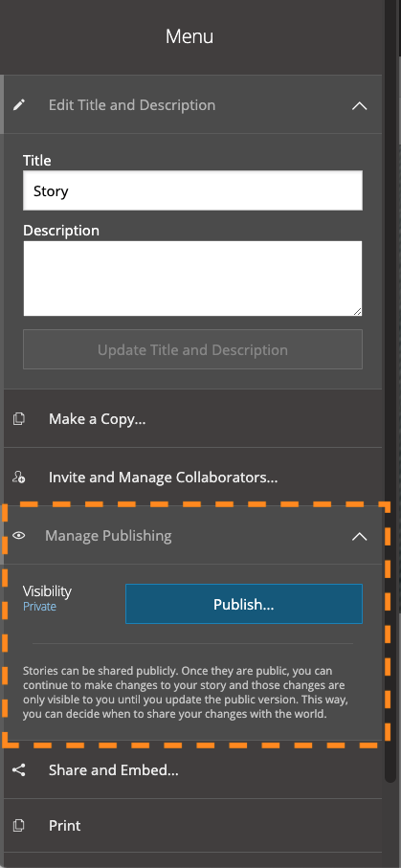The image size is (401, 868).
Task: Click the eye icon beside Manage Publishing
Action: coord(19,535)
